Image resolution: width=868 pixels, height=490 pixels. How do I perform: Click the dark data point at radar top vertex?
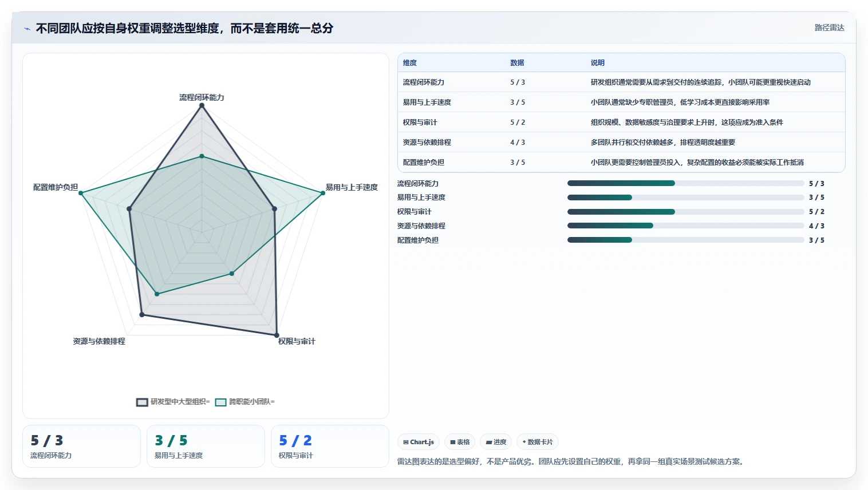click(x=202, y=105)
